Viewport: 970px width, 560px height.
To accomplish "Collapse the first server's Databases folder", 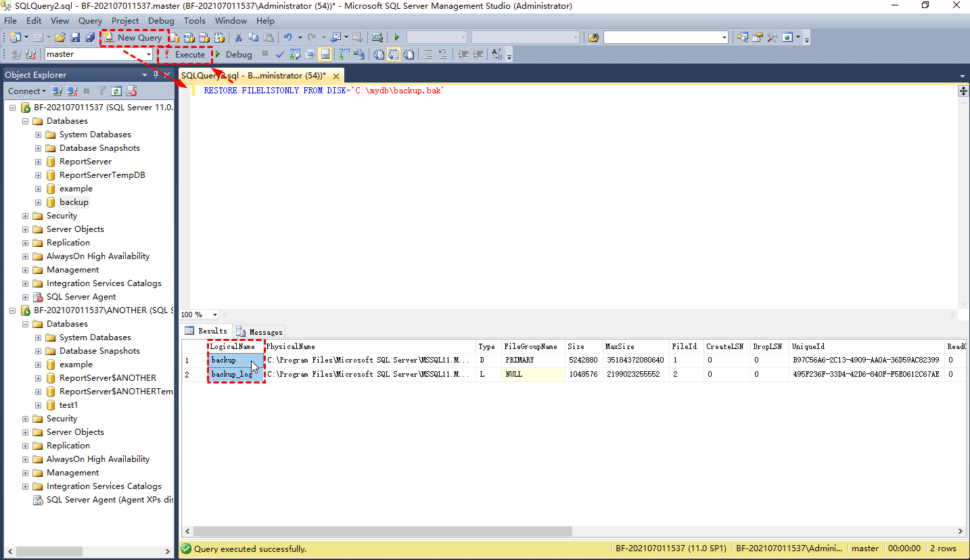I will point(26,121).
